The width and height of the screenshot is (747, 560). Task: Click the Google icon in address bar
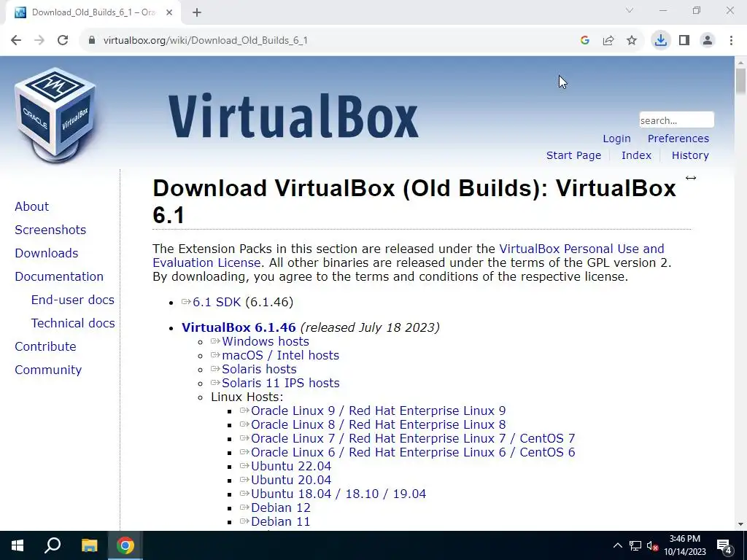pos(585,41)
